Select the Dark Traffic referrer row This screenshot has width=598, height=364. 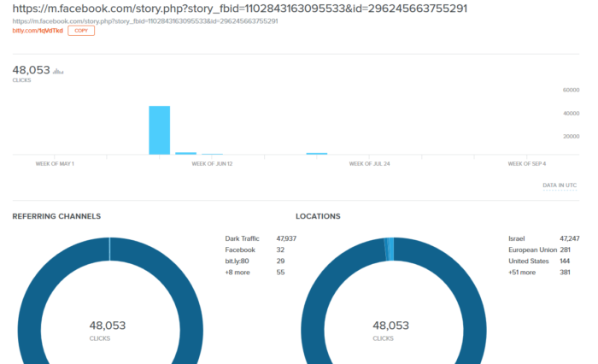[261, 238]
